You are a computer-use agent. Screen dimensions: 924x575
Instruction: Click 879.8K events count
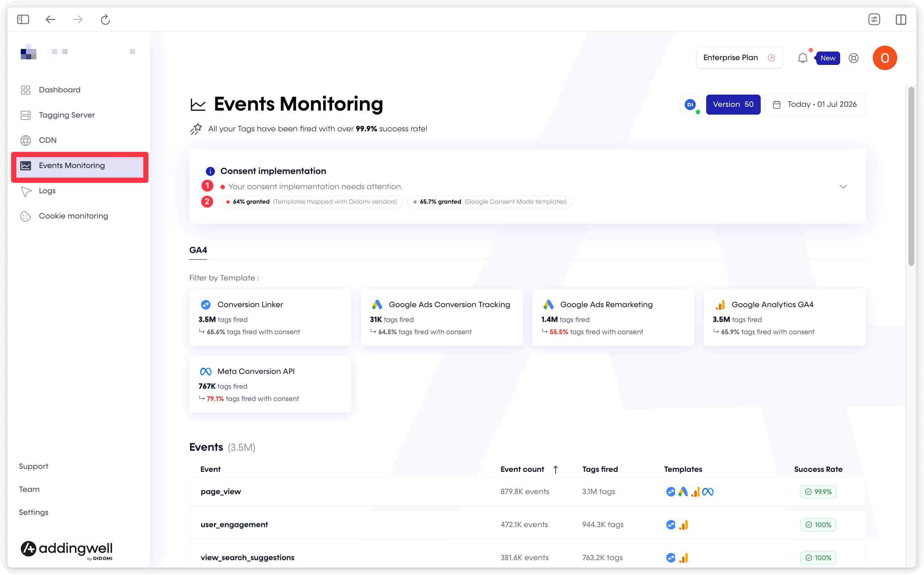pyautogui.click(x=525, y=492)
